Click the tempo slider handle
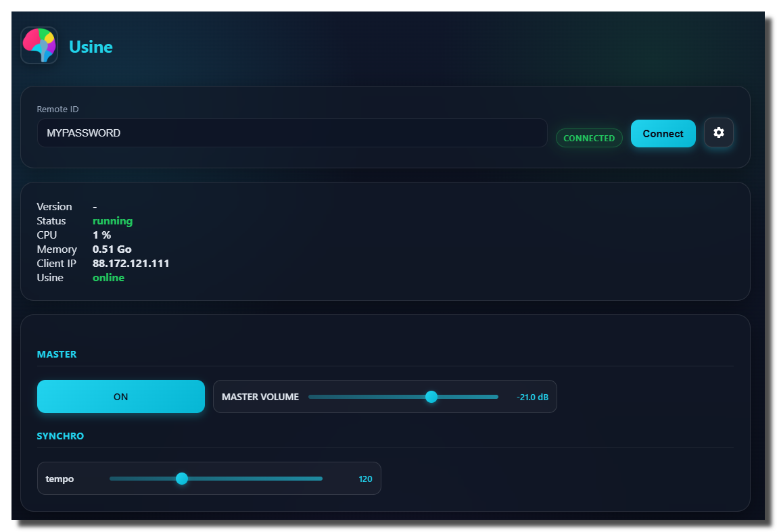777x532 pixels. [182, 479]
